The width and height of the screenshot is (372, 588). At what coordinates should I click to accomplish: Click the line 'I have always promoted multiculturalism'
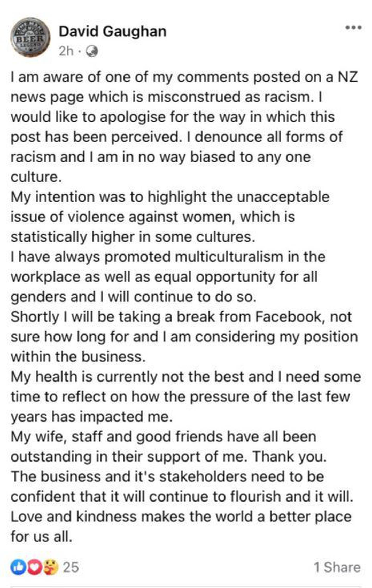coord(168,257)
